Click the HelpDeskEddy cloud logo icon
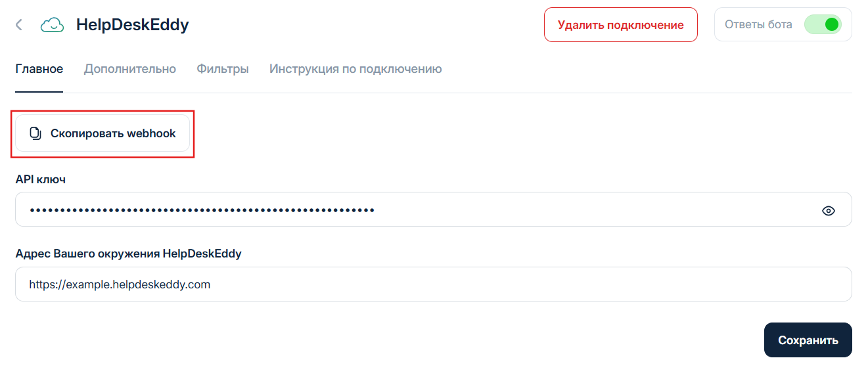 click(53, 25)
